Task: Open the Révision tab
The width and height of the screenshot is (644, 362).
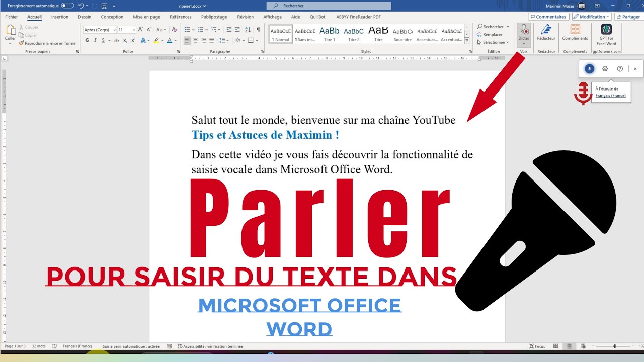Action: coord(246,17)
